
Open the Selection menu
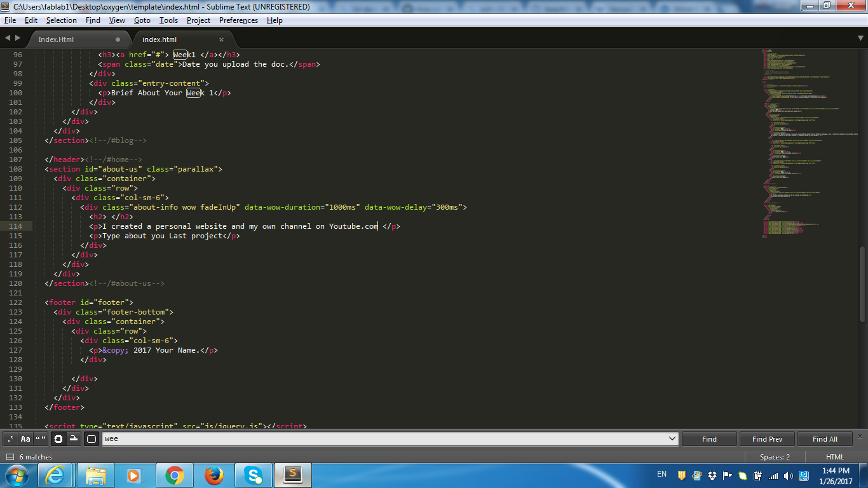[62, 20]
